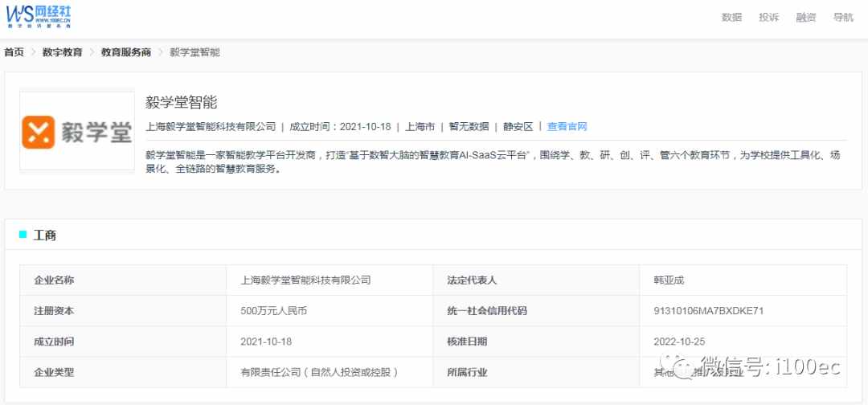The image size is (868, 405).
Task: Click the 毅学堂智能 company heading
Action: tap(181, 102)
